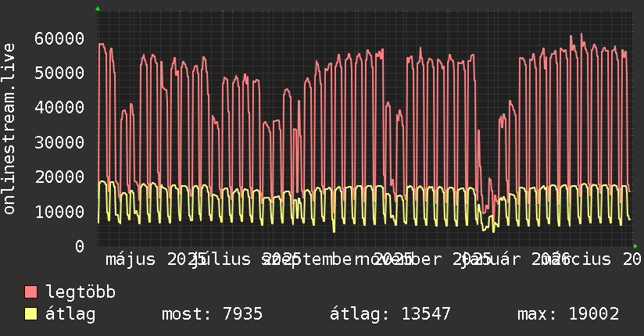Click the red legtöbb legend swatch
644x336 pixels.
tap(30, 292)
